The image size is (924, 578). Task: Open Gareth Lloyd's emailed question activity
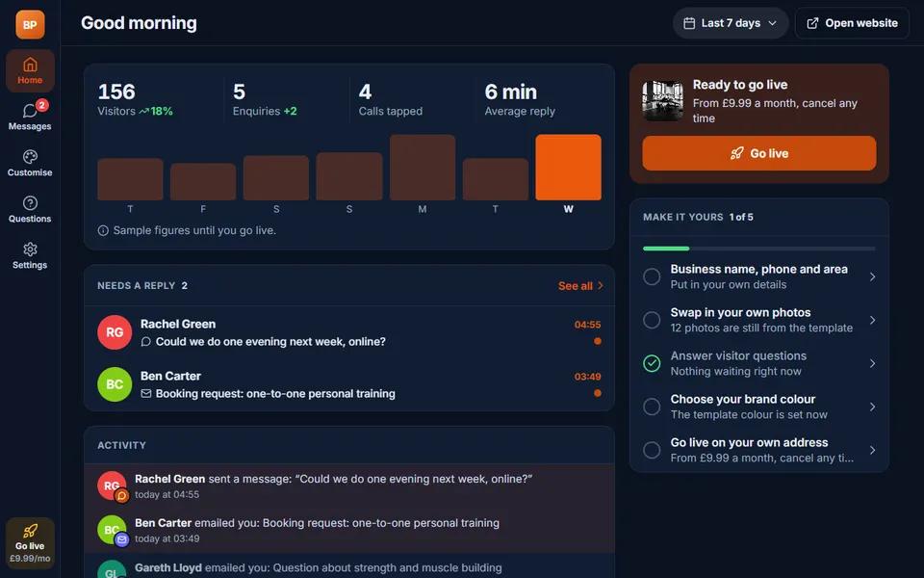(349, 566)
